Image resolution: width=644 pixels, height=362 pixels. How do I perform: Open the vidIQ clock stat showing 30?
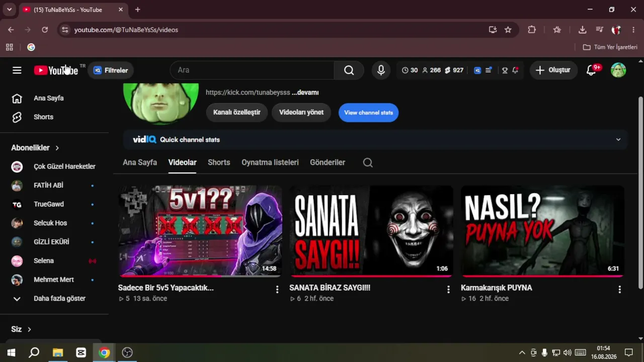click(x=410, y=70)
